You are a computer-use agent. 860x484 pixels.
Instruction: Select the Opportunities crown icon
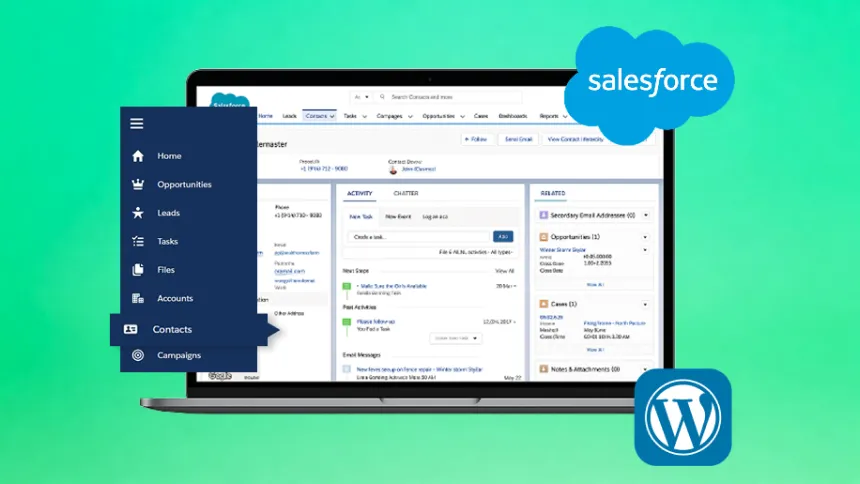pyautogui.click(x=138, y=185)
